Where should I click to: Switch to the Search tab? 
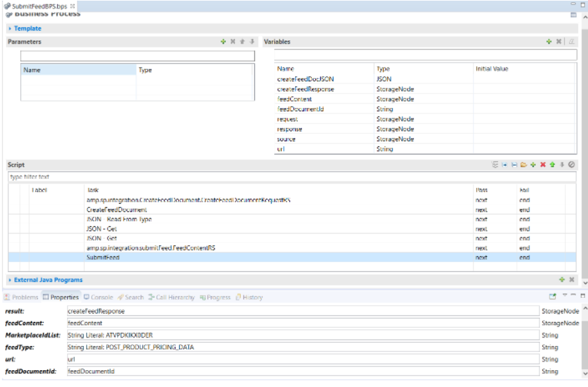pyautogui.click(x=130, y=297)
